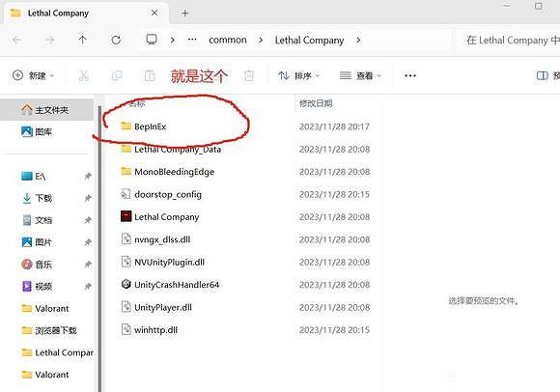Expand the chevron after common breadcrumb

tap(261, 40)
